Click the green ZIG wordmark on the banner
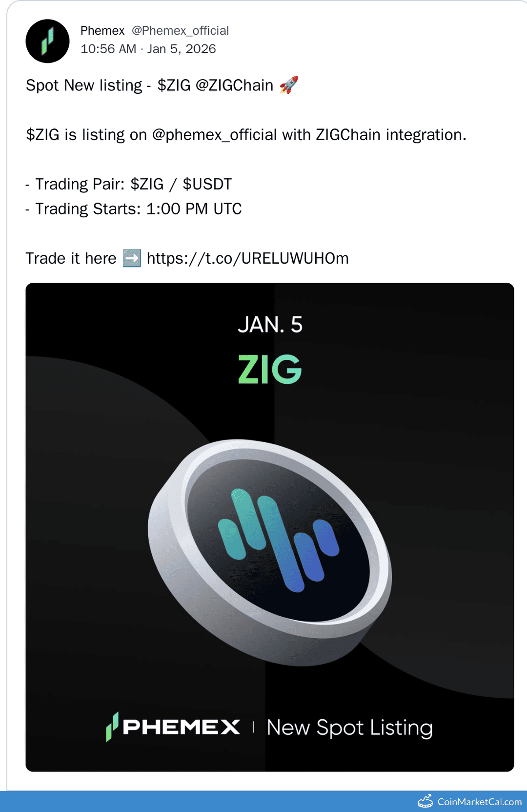Image resolution: width=527 pixels, height=812 pixels. click(270, 370)
